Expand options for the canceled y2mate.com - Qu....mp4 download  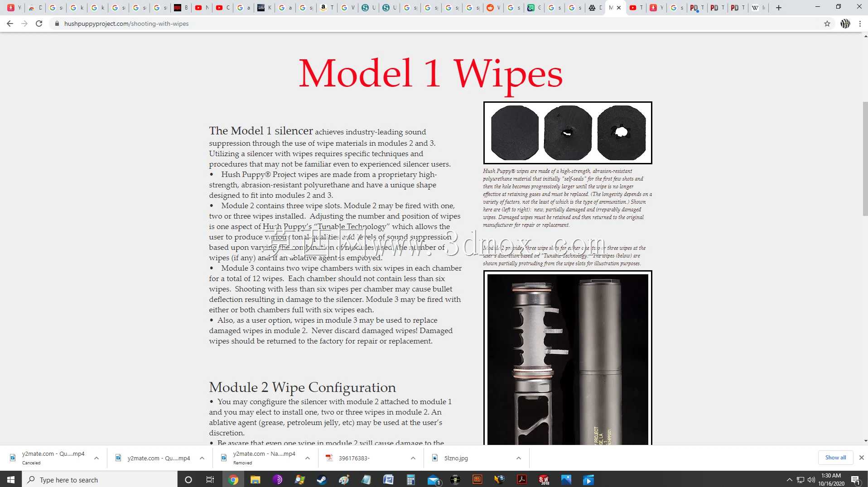[x=96, y=458]
